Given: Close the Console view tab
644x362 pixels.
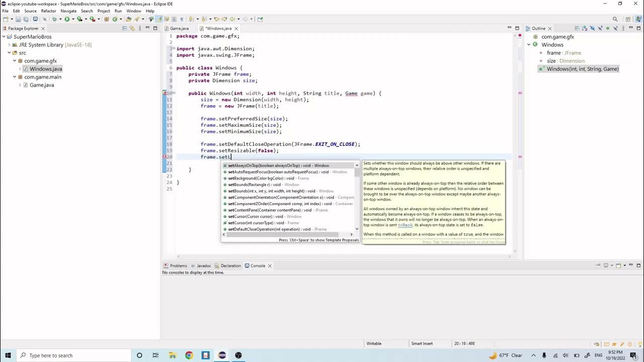Looking at the screenshot, I should [270, 265].
